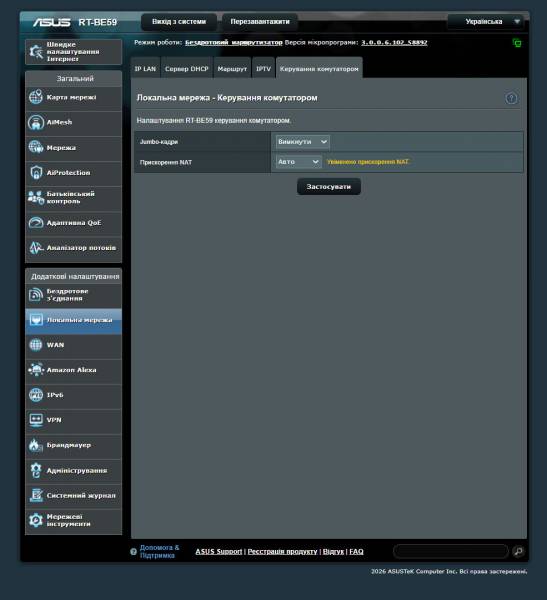
Task: Open the Українська language dropdown
Action: click(x=488, y=22)
